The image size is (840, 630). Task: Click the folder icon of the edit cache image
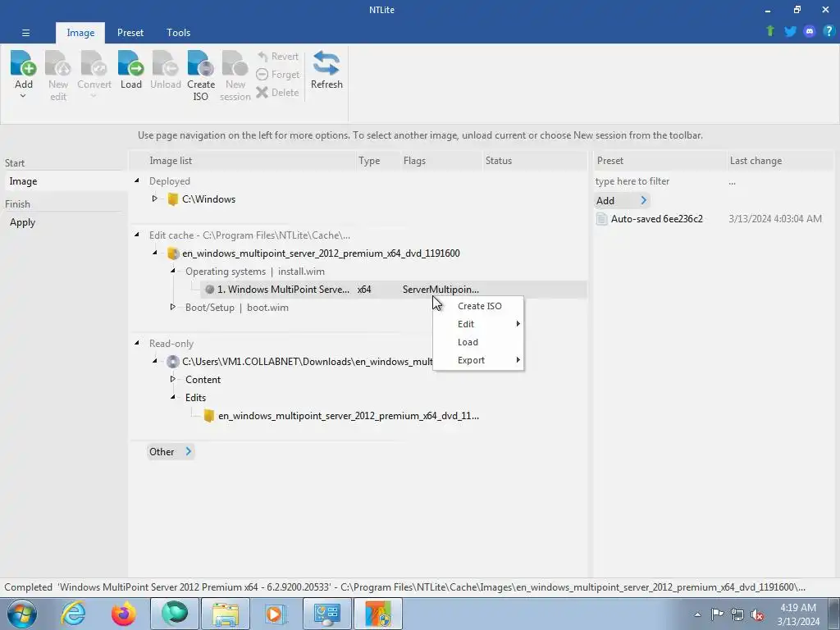tap(172, 253)
